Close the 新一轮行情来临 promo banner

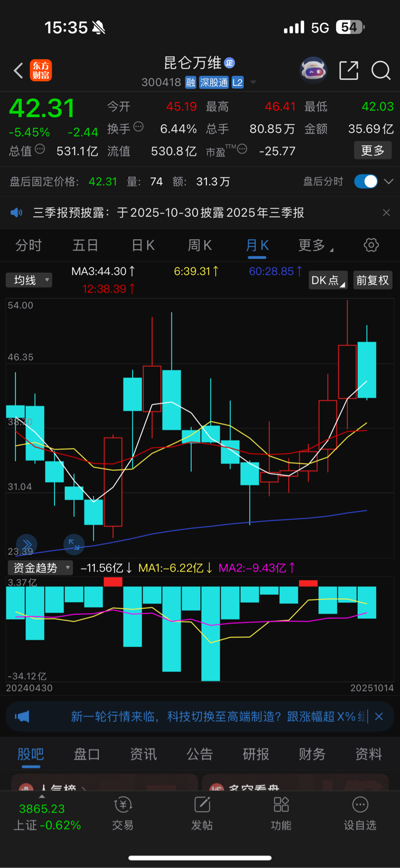pyautogui.click(x=379, y=716)
